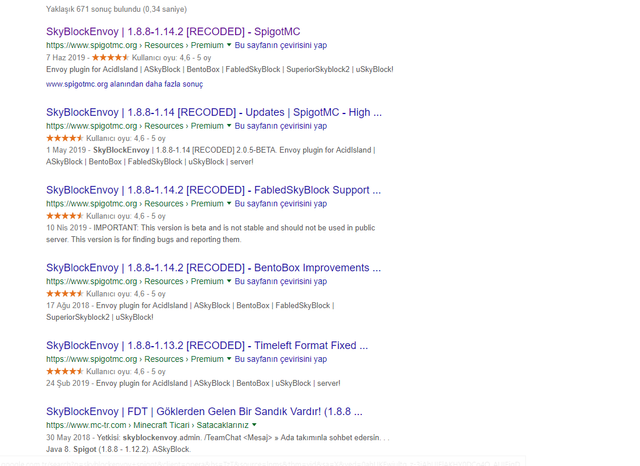Image resolution: width=640 pixels, height=466 pixels.
Task: Click 'Kullanıcı oyu: 4,6 - 5 oy' under Updates result
Action: [x=126, y=138]
